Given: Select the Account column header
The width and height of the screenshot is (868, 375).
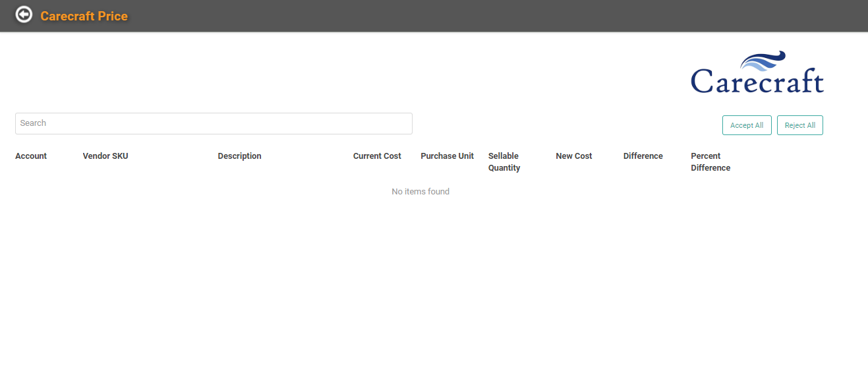Looking at the screenshot, I should 31,156.
